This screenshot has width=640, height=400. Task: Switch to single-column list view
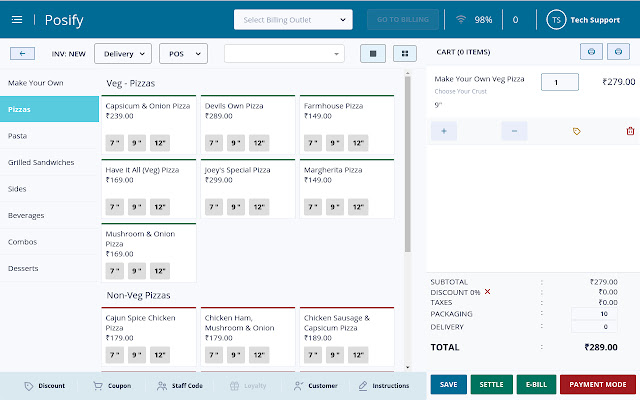tap(374, 53)
